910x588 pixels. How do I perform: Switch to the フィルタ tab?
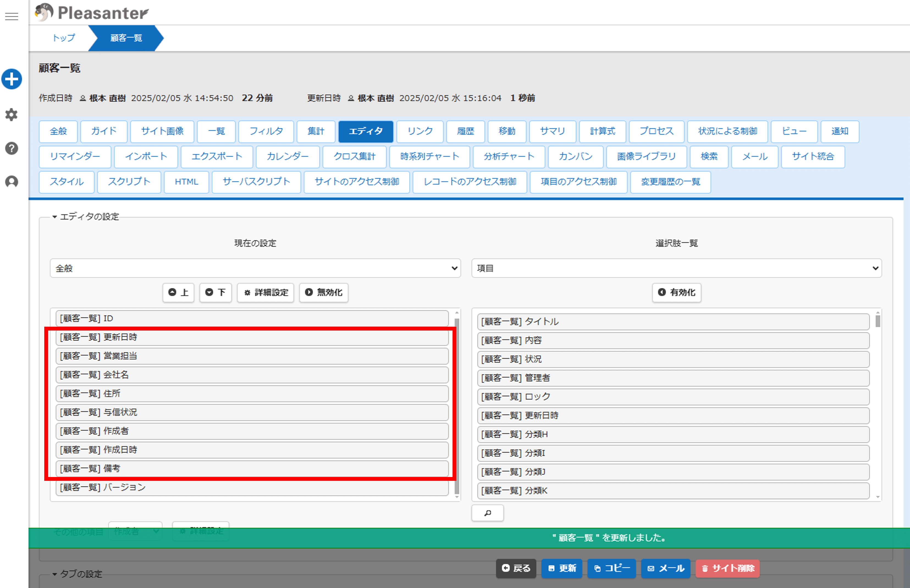click(266, 131)
